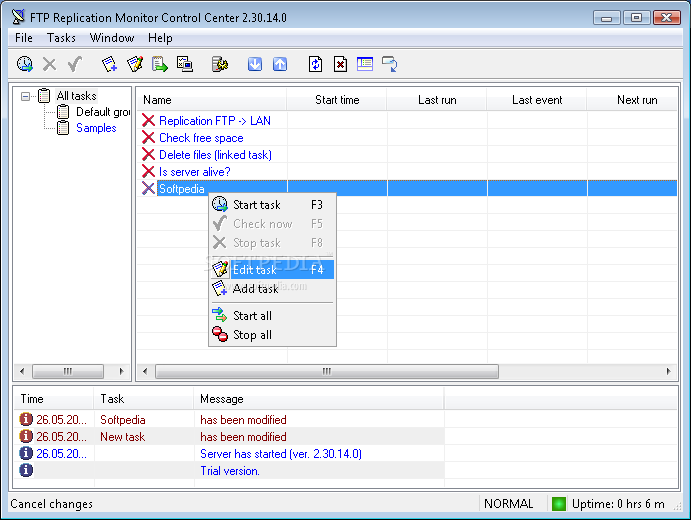Click the blue up arrow toolbar icon
This screenshot has height=520, width=691.
tap(280, 64)
